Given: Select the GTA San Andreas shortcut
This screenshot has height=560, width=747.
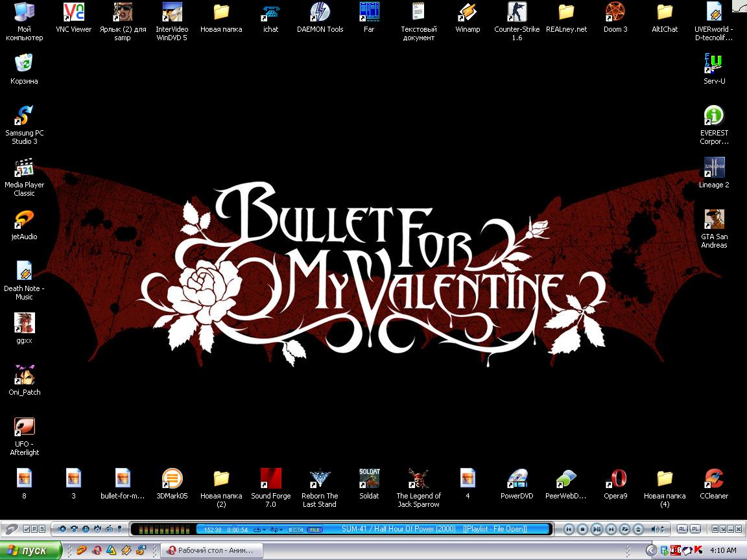Looking at the screenshot, I should pos(714,229).
